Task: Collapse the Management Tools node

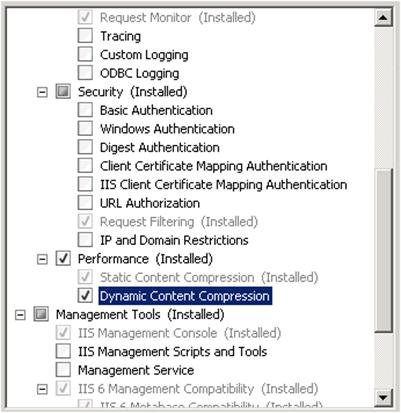Action: [x=20, y=315]
